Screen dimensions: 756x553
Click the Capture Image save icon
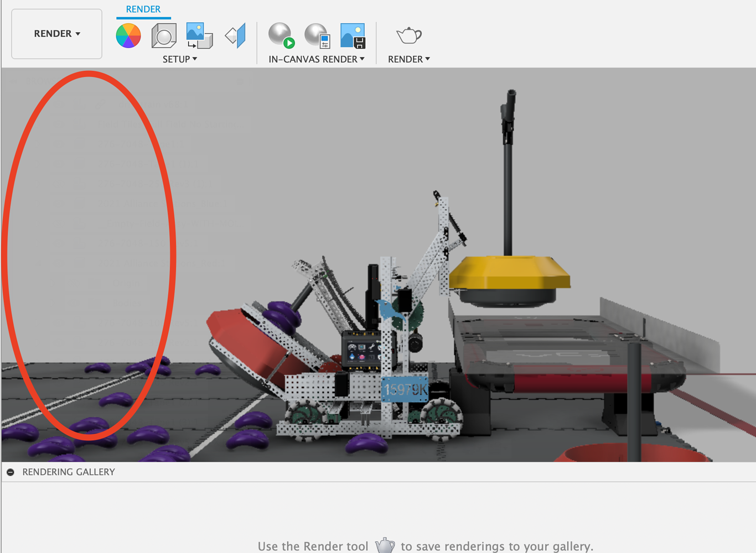(353, 36)
